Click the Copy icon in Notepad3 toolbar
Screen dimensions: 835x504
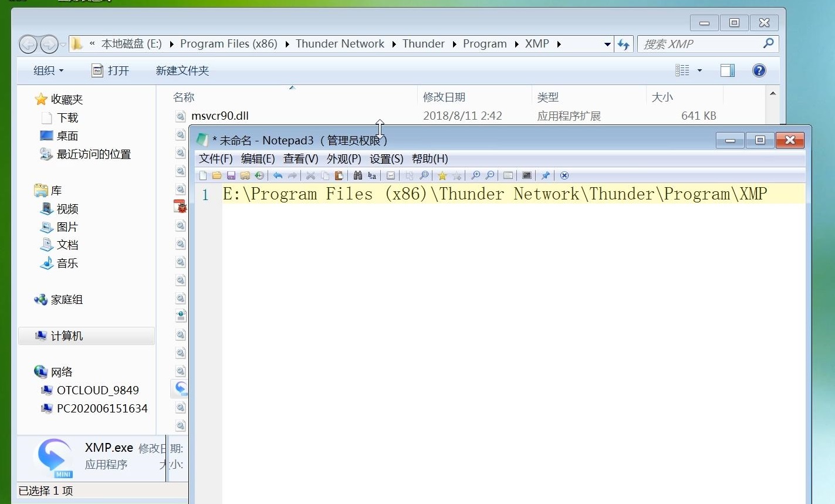pos(325,175)
